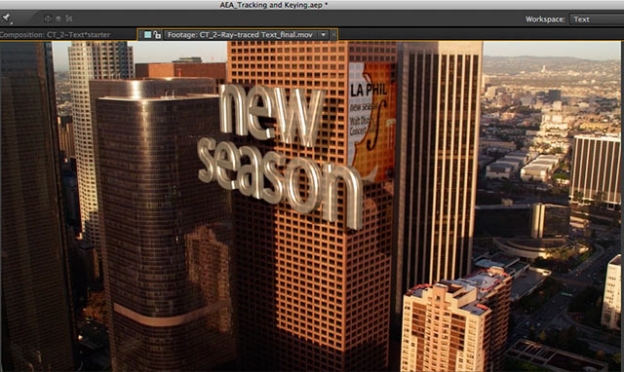The height and width of the screenshot is (372, 624).
Task: Open the Workspace Text dropdown
Action: click(x=597, y=19)
